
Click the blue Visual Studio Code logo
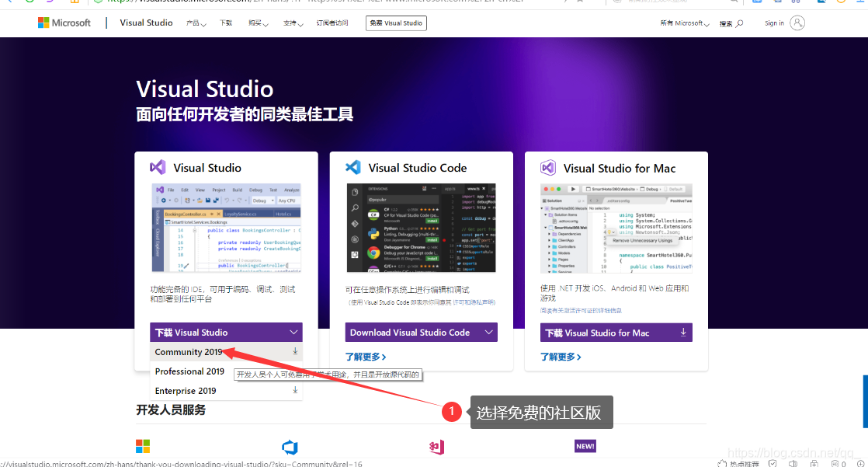[353, 167]
